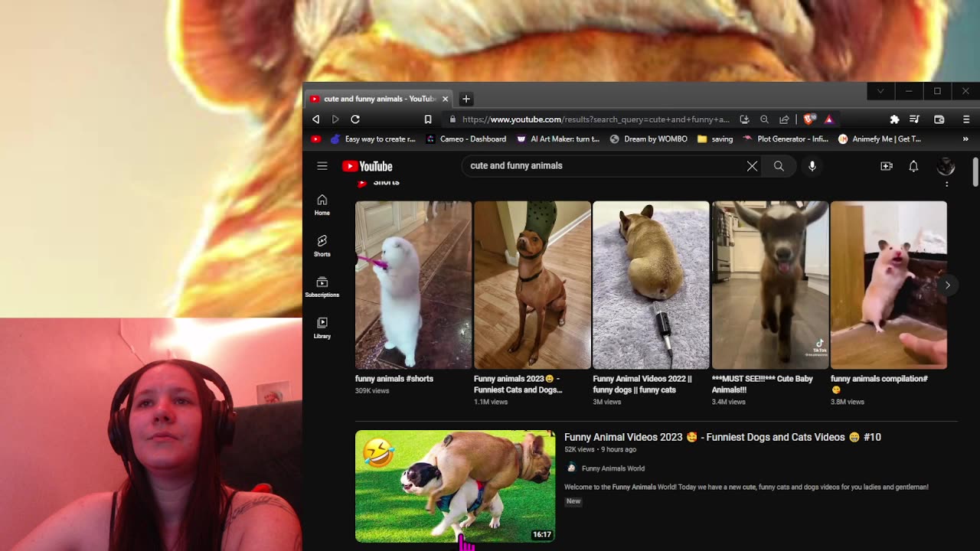The width and height of the screenshot is (980, 551).
Task: Click the YouTube search magnifier button
Action: 779,166
